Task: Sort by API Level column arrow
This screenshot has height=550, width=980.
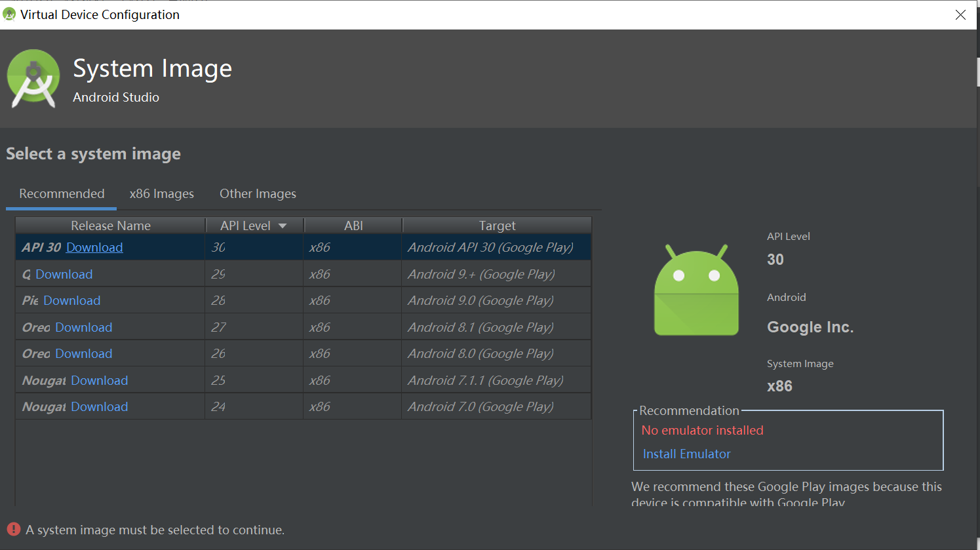Action: [x=283, y=226]
